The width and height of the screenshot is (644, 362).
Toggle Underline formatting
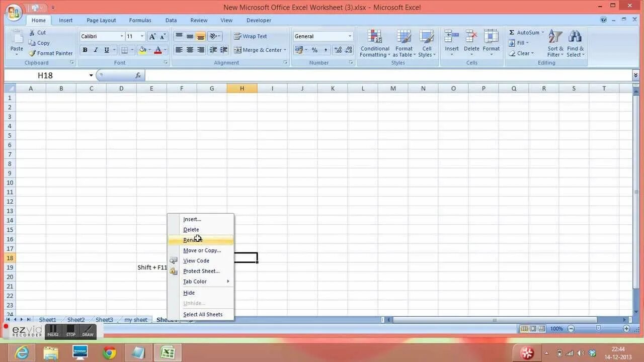coord(106,50)
